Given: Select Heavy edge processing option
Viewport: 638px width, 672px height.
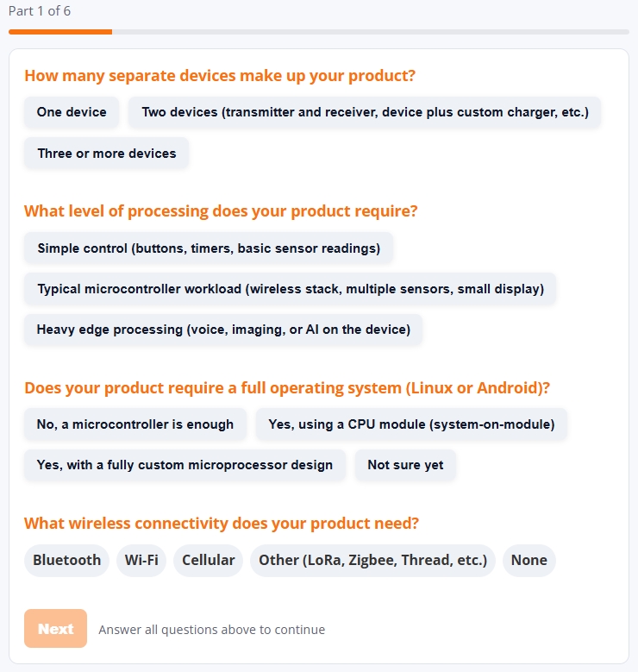Looking at the screenshot, I should (223, 330).
